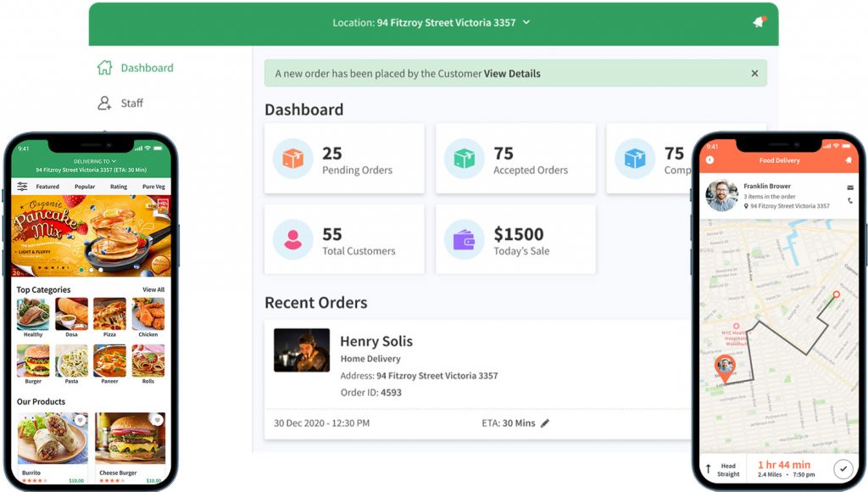Select the Henry Solis customer name

[376, 341]
